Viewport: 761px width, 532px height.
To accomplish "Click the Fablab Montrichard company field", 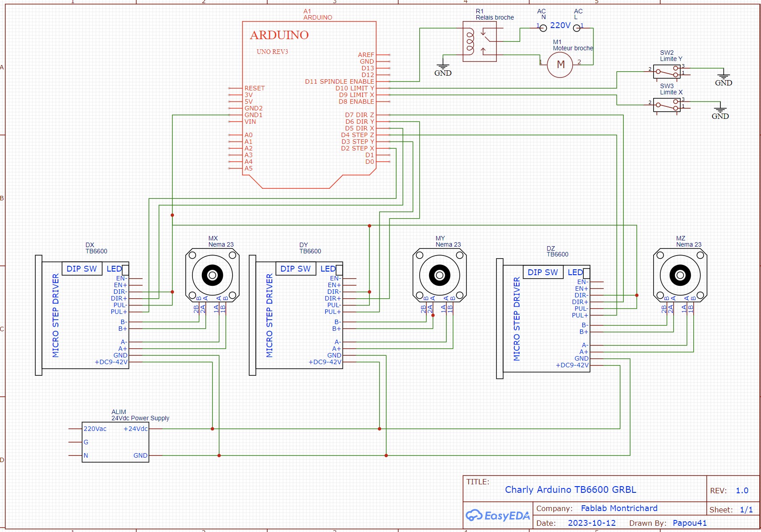I will click(x=619, y=508).
